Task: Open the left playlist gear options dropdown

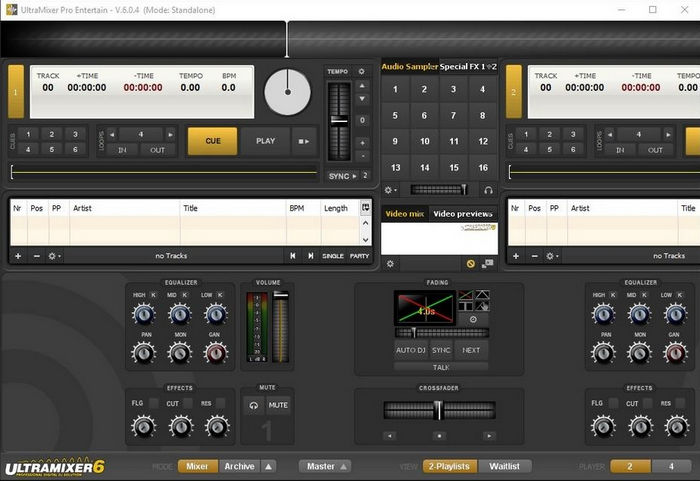Action: click(x=54, y=256)
